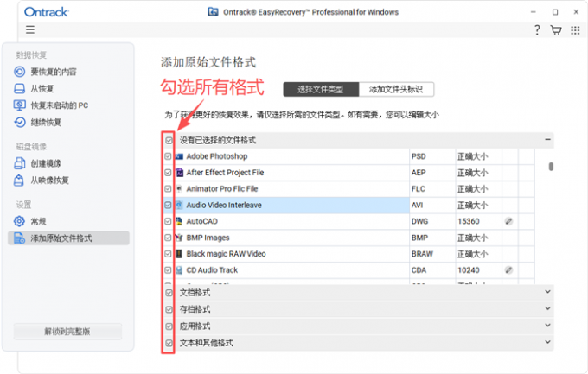Toggle the 应用格式 group checkbox
588x374 pixels.
(169, 326)
